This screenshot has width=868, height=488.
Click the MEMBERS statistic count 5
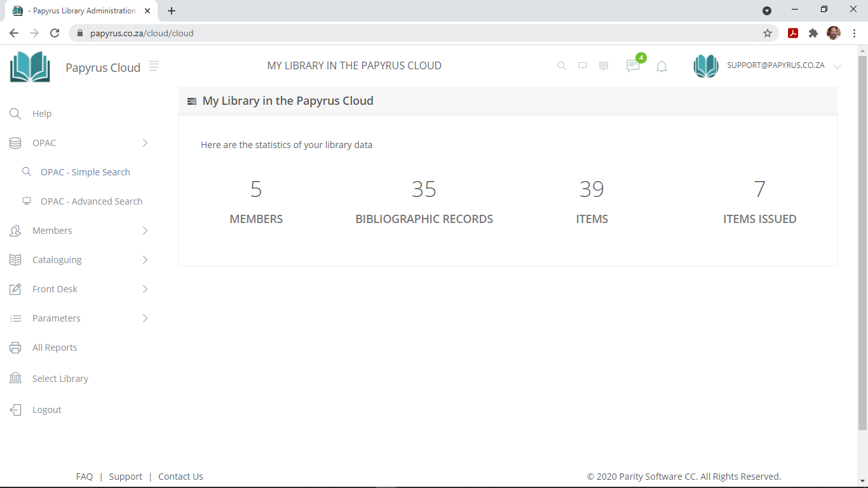point(256,189)
